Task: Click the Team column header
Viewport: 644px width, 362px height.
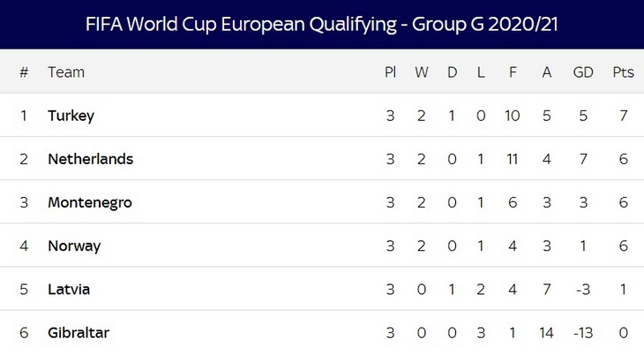Action: tap(65, 72)
